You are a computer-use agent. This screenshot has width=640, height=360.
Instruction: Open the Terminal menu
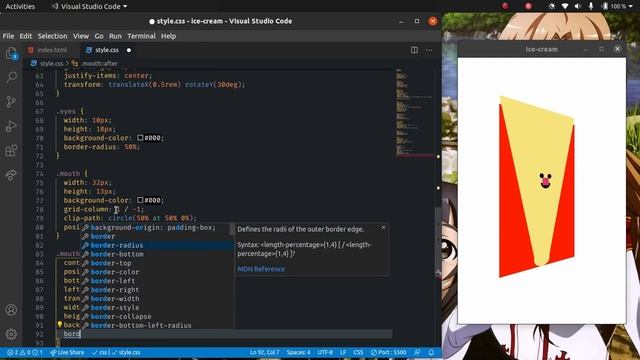(141, 36)
